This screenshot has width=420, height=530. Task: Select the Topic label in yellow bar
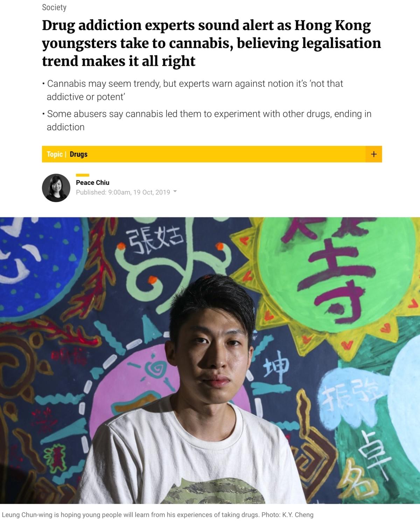pos(55,154)
